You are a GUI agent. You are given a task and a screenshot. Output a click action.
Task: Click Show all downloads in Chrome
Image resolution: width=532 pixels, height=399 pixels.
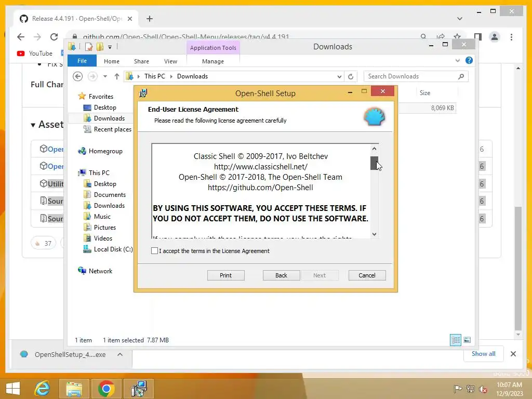coord(484,353)
